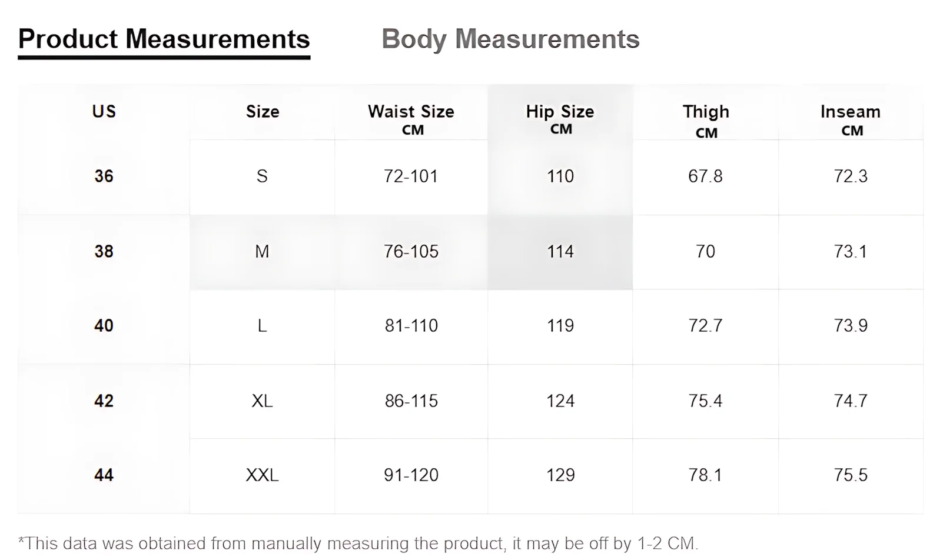Screen dimensions: 943x560
Task: Click the US size 36 row label
Action: click(x=104, y=176)
